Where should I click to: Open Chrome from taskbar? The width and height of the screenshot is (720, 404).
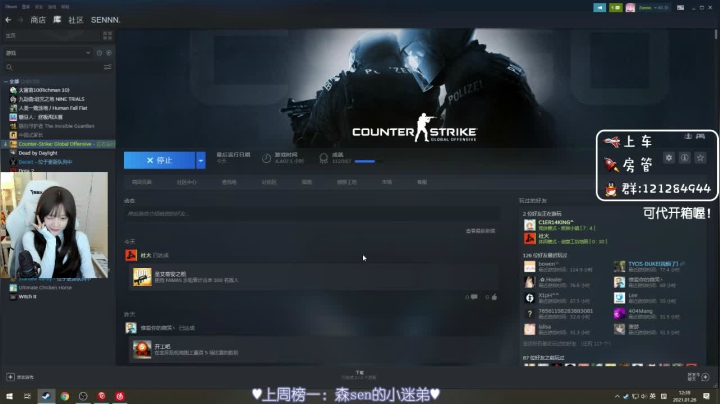(x=65, y=396)
